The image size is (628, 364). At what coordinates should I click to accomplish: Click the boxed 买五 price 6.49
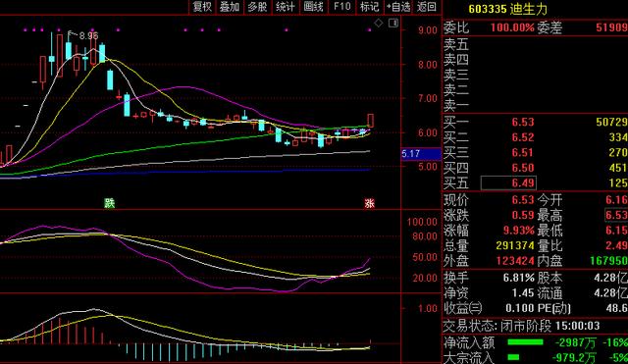tap(508, 183)
